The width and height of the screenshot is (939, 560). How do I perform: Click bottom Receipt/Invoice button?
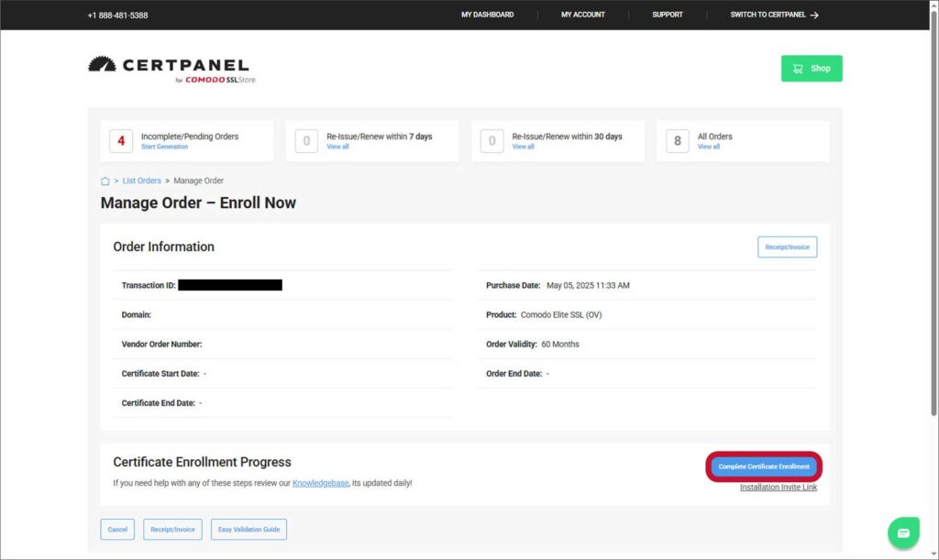[172, 530]
